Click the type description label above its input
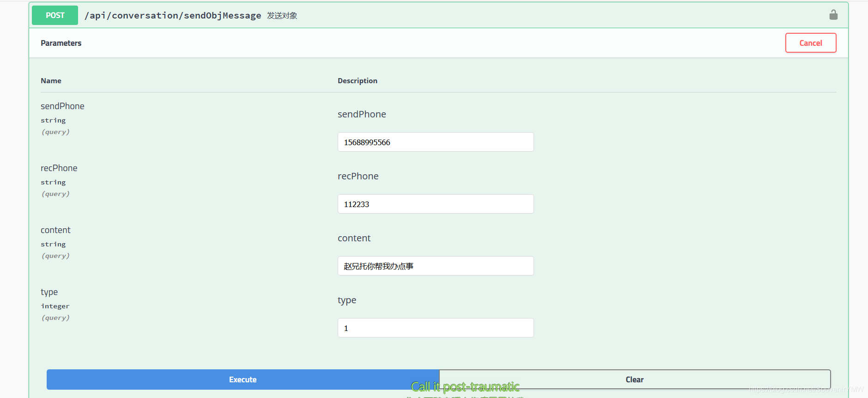The image size is (868, 398). (347, 300)
